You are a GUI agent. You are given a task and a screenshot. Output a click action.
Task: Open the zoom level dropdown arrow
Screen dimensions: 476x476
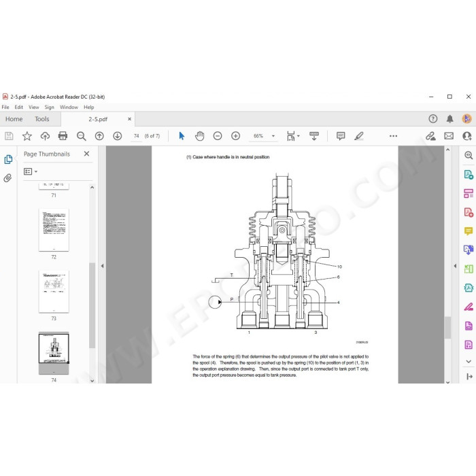pos(273,136)
